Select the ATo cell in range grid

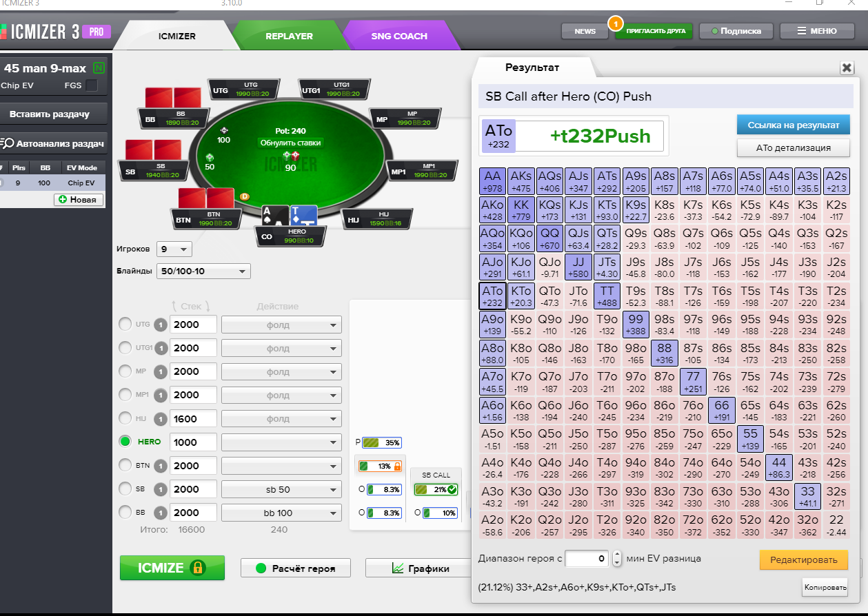coord(492,296)
